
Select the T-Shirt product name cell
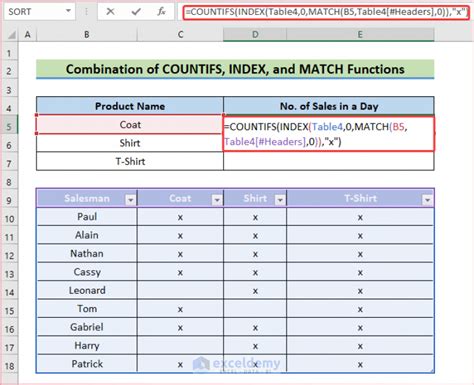point(130,162)
